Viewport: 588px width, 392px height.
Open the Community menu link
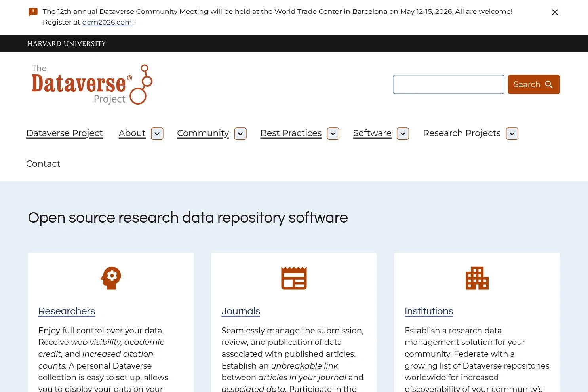pos(203,133)
